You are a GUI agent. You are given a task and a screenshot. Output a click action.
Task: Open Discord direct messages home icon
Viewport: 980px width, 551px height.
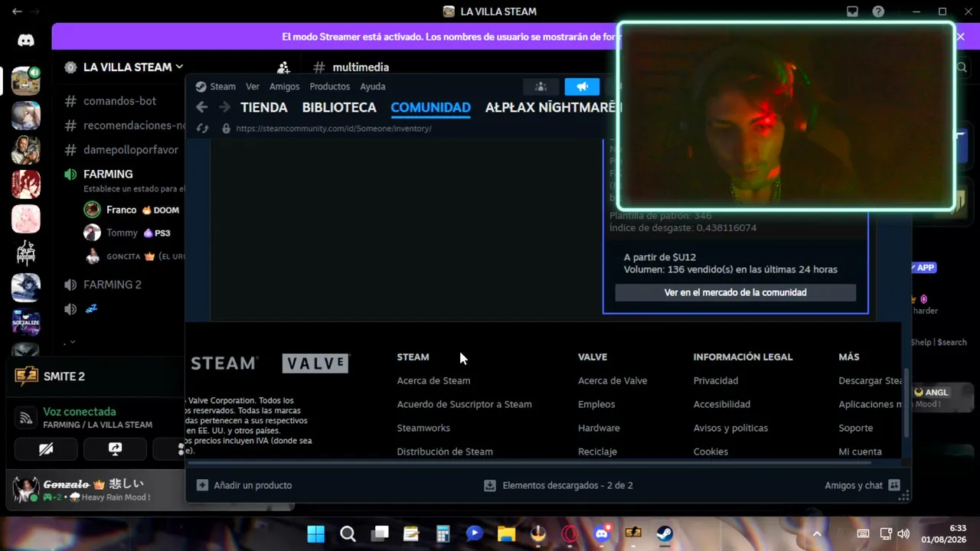(x=26, y=41)
